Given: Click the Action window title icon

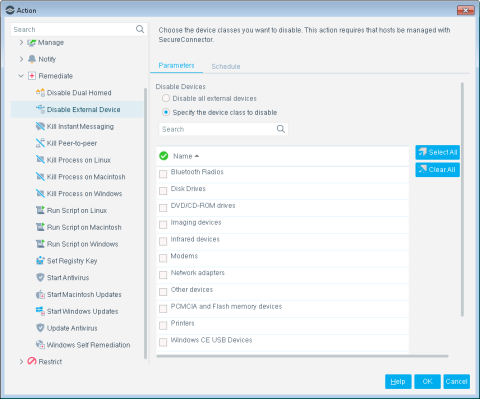Looking at the screenshot, I should pos(10,10).
